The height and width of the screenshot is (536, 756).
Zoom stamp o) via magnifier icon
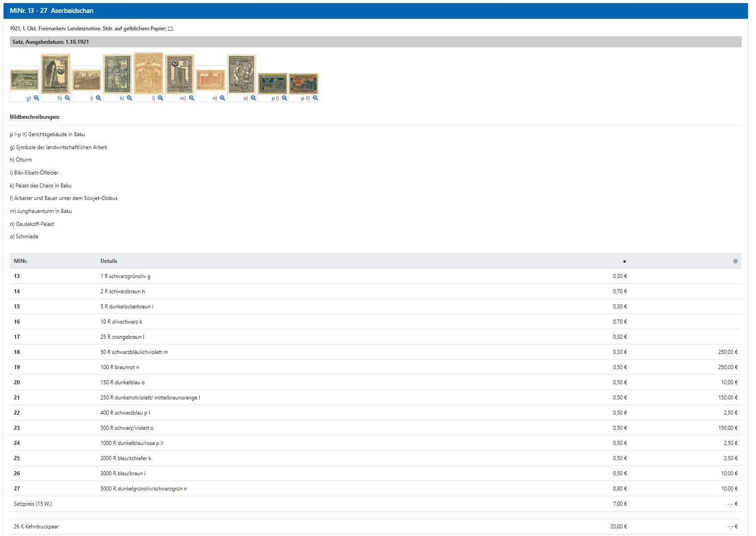(x=253, y=98)
